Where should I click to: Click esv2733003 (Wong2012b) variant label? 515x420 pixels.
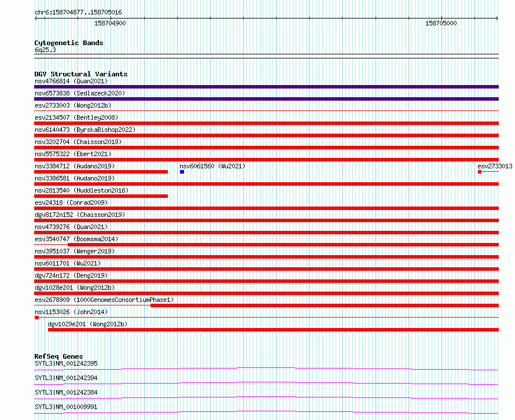[x=73, y=105]
